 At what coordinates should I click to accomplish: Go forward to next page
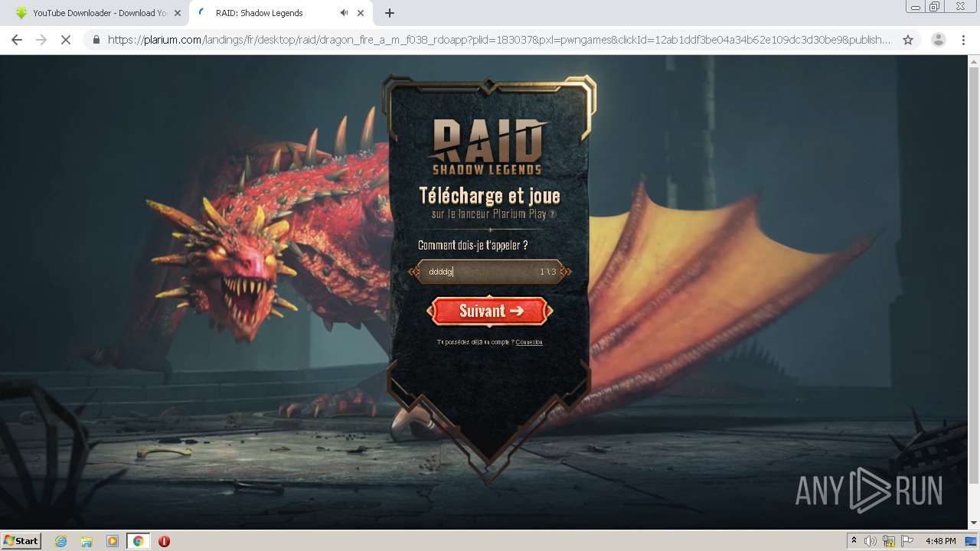tap(41, 40)
